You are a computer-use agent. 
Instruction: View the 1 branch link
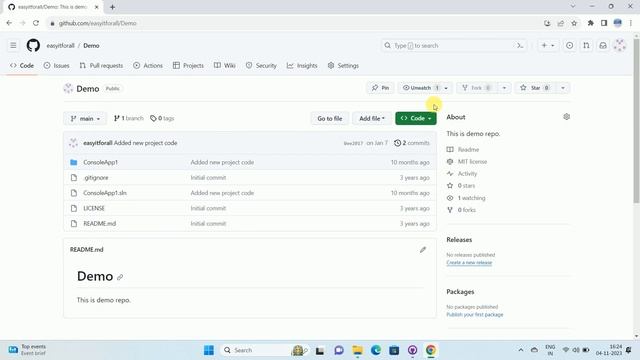129,118
